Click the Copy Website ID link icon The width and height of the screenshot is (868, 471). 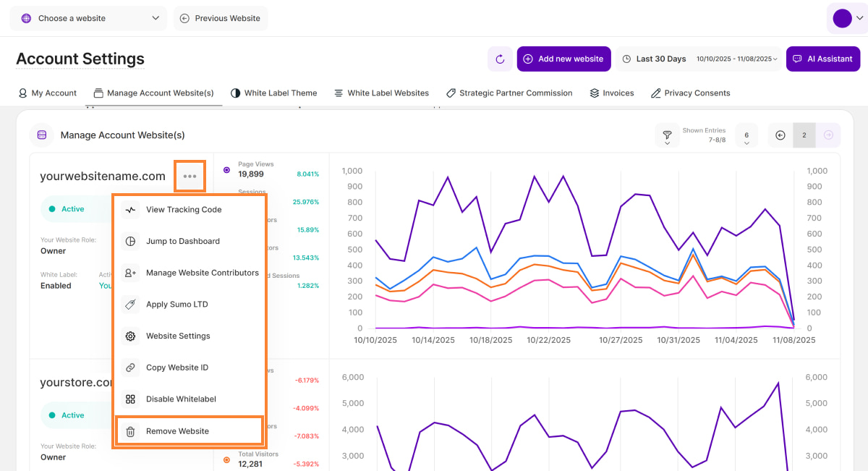(x=130, y=368)
